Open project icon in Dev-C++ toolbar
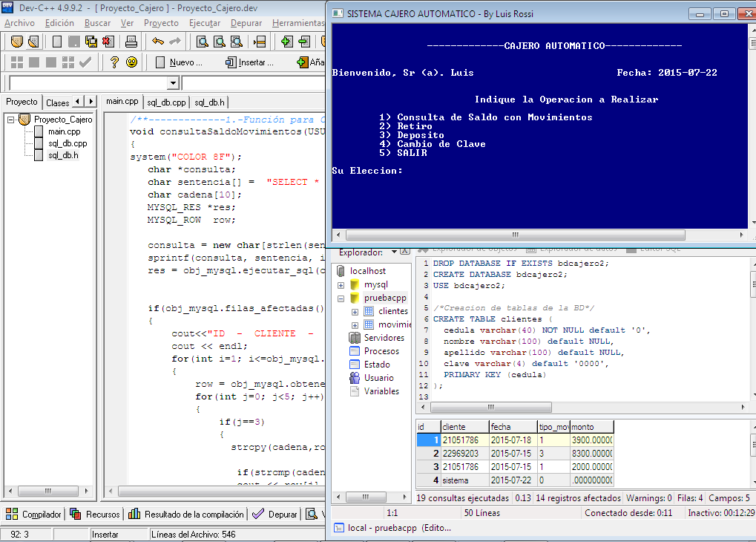Screen dimensions: 756x542 tap(17, 42)
